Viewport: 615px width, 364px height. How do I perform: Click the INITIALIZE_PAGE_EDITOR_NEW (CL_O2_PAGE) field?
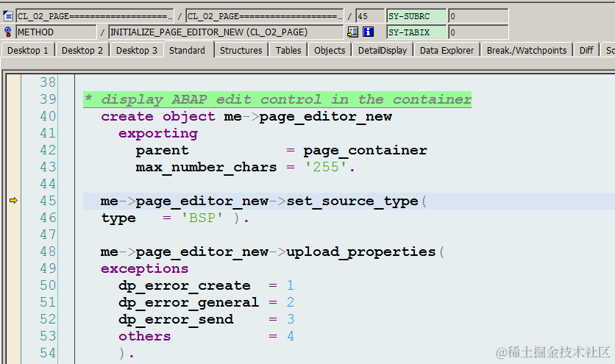226,32
